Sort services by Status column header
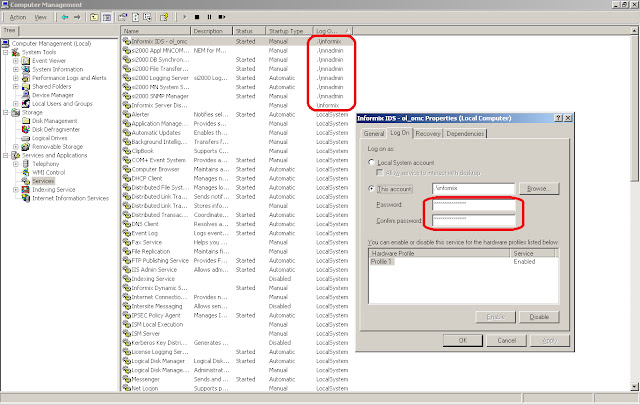The width and height of the screenshot is (640, 405). coord(249,31)
